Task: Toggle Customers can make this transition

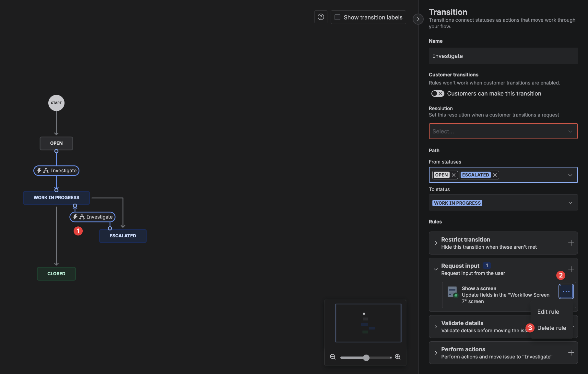Action: point(438,94)
